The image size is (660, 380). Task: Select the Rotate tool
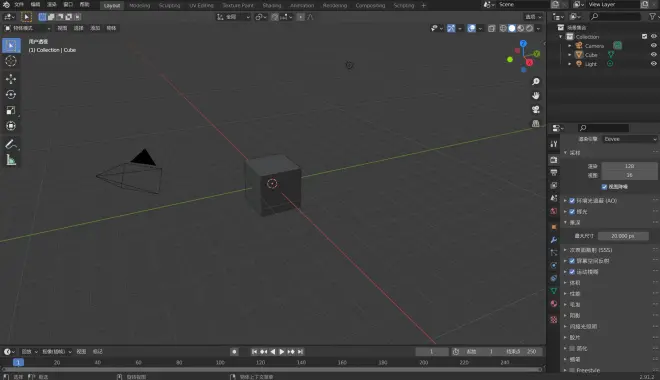[11, 94]
